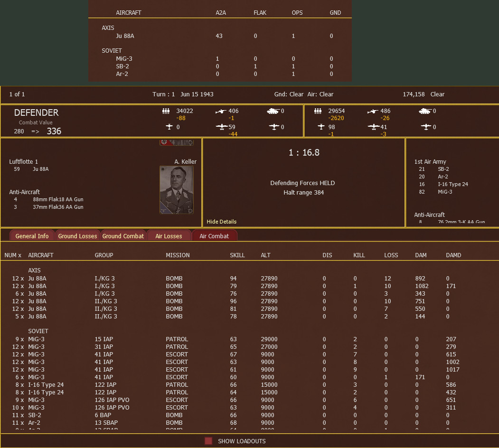Click the GROUP column header
The width and height of the screenshot is (499, 448).
click(x=104, y=255)
